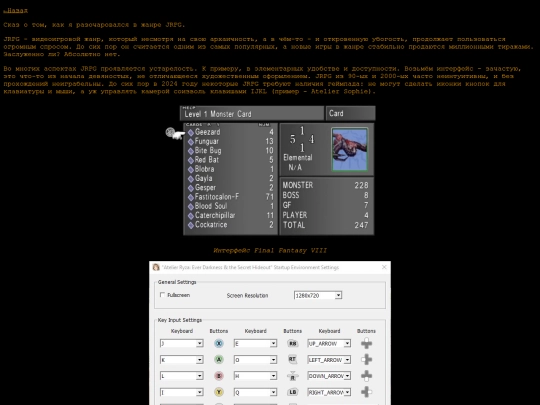Viewport: 540px width, 405px height.
Task: Open the keyboard dropdown set to I
Action: [182, 392]
